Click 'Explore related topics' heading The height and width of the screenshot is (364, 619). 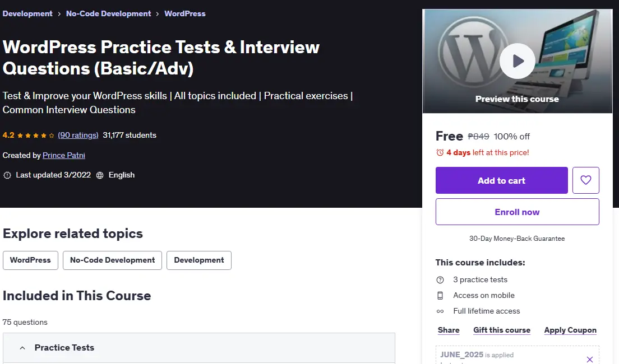(x=73, y=234)
